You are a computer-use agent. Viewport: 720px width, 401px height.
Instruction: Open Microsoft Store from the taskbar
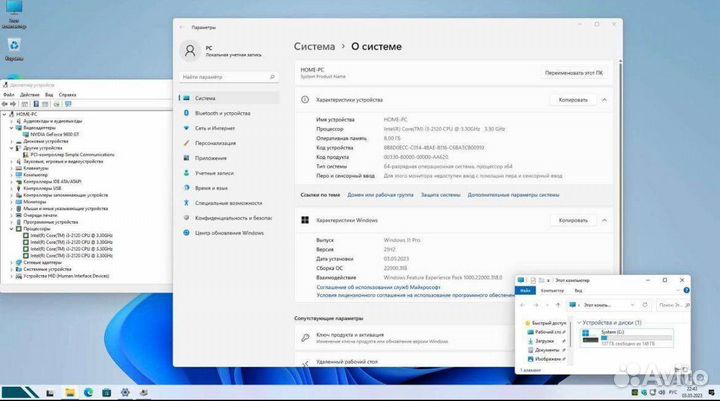(107, 392)
